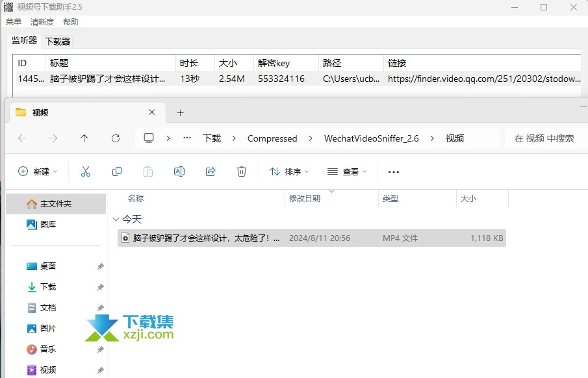588x378 pixels.
Task: Open the 排序 sorting dropdown
Action: tap(288, 171)
